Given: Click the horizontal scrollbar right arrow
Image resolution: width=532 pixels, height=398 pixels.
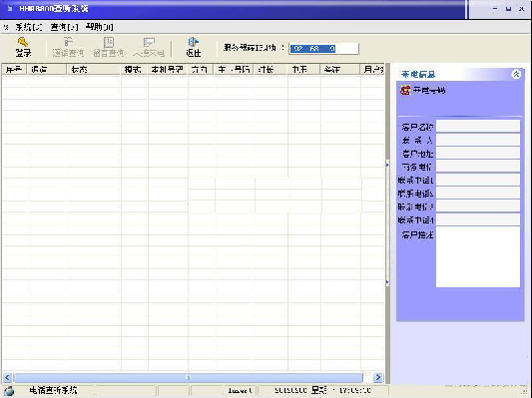Looking at the screenshot, I should click(378, 377).
